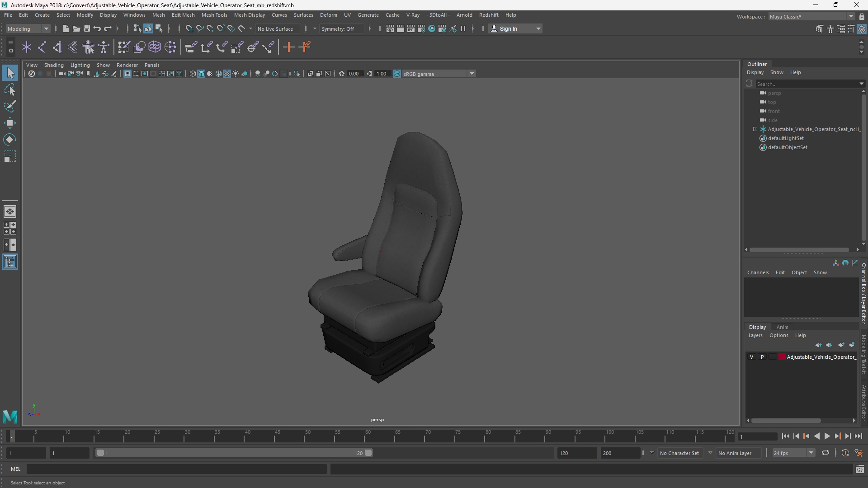This screenshot has height=488, width=868.
Task: Go to start of playback range
Action: tap(785, 436)
